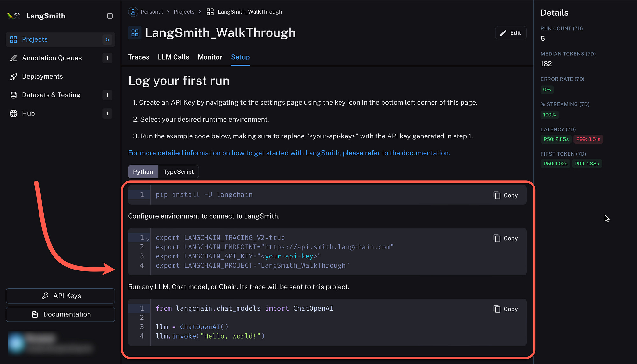Click the document icon on Documentation
This screenshot has height=364, width=637.
click(x=35, y=314)
